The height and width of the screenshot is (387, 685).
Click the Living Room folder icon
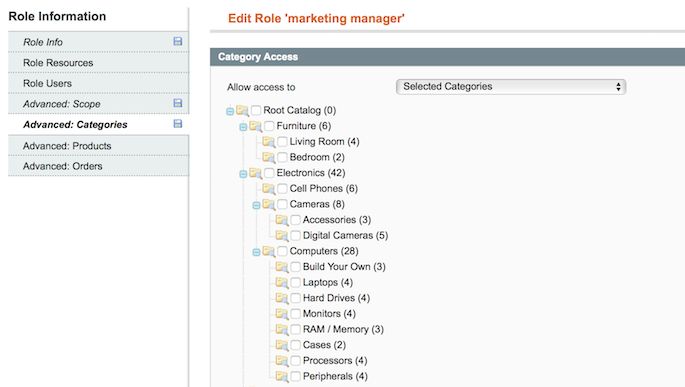pyautogui.click(x=269, y=142)
